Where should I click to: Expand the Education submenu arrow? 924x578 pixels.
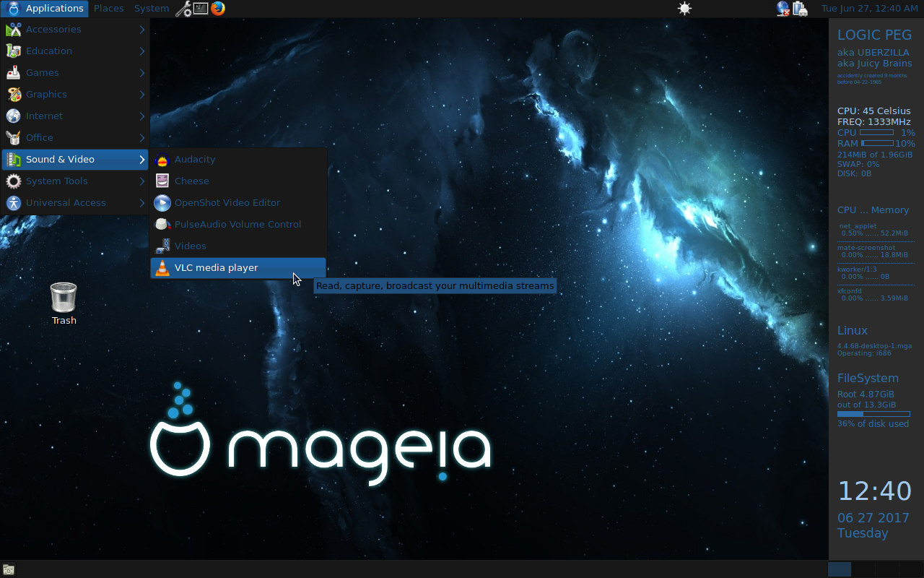(x=142, y=51)
